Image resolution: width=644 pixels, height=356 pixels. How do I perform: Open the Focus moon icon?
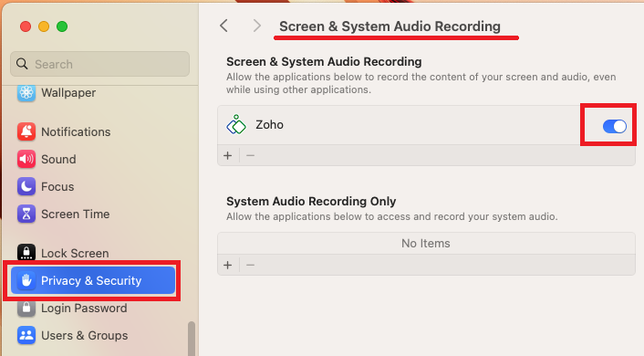(x=26, y=186)
